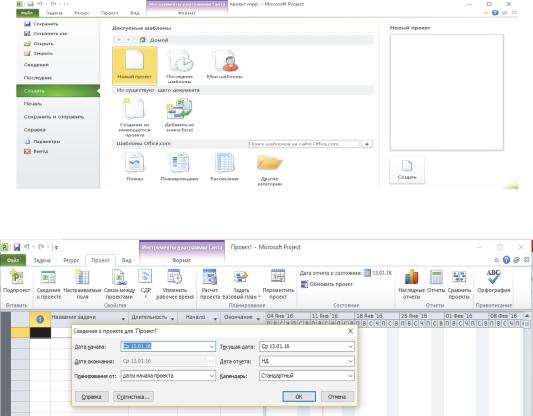
Task: Click the help icon in the Проект1 window
Action: tap(506, 260)
